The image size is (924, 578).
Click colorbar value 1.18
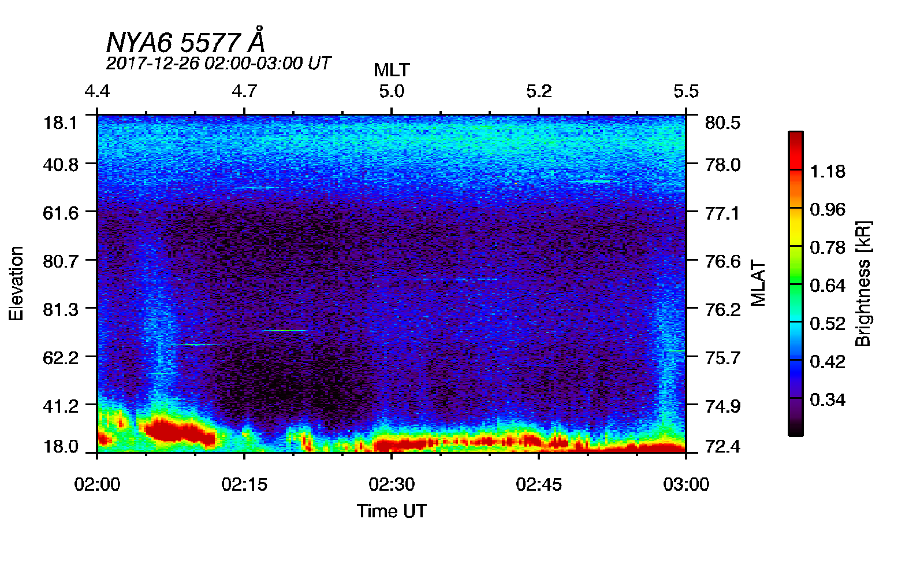tap(828, 171)
